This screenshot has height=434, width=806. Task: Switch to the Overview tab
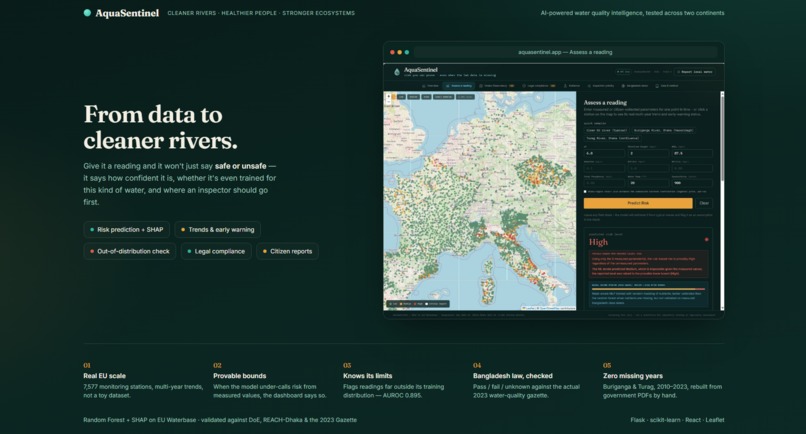430,86
